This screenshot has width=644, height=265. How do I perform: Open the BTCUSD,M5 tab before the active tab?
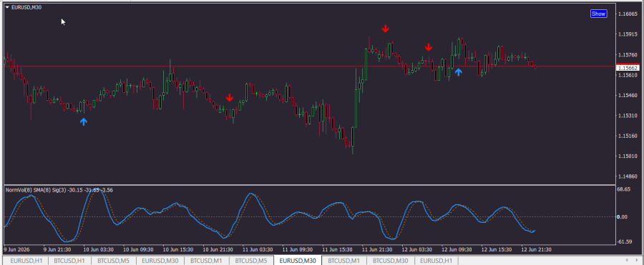tap(251, 261)
